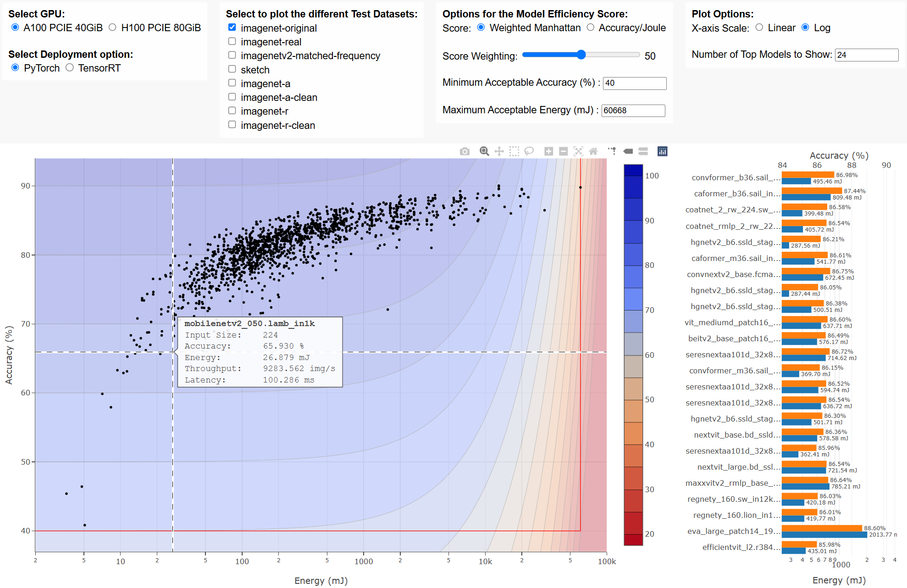Click the Score Weighting slider

(581, 55)
